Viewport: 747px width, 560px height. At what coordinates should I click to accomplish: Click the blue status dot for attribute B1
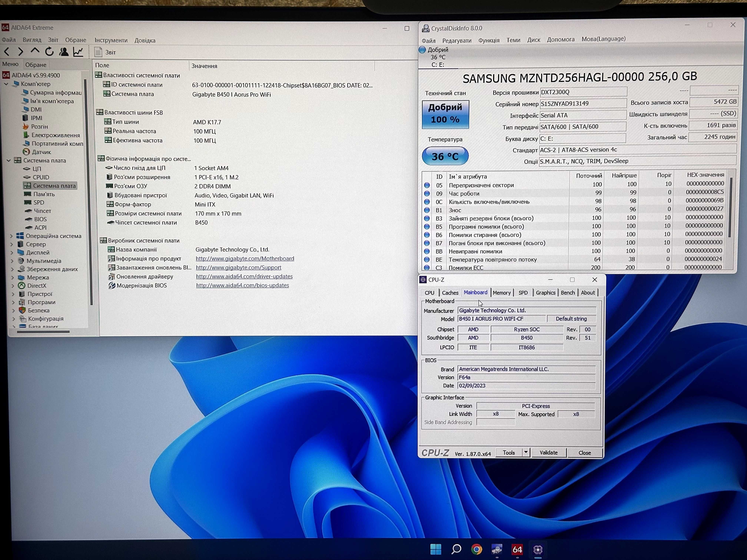coord(427,210)
